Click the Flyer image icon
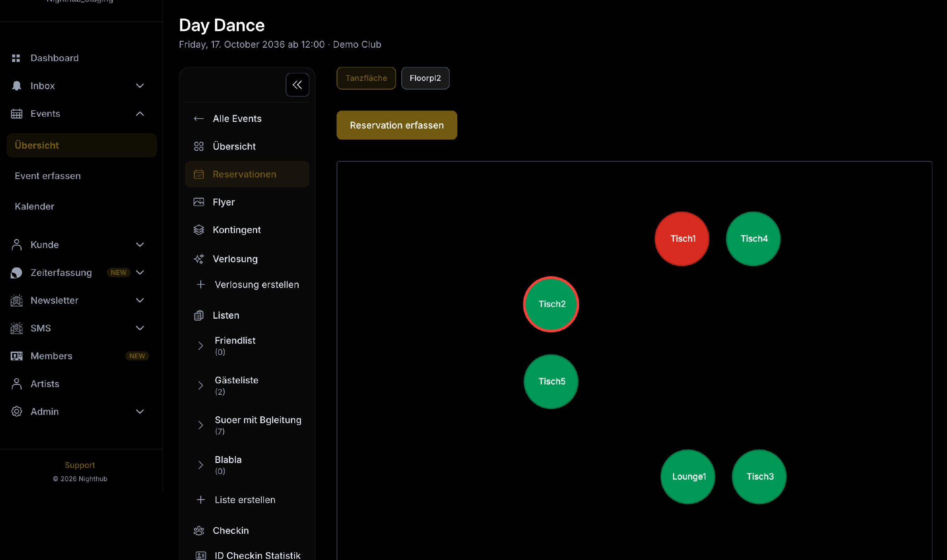Viewport: 947px width, 560px height. point(198,202)
